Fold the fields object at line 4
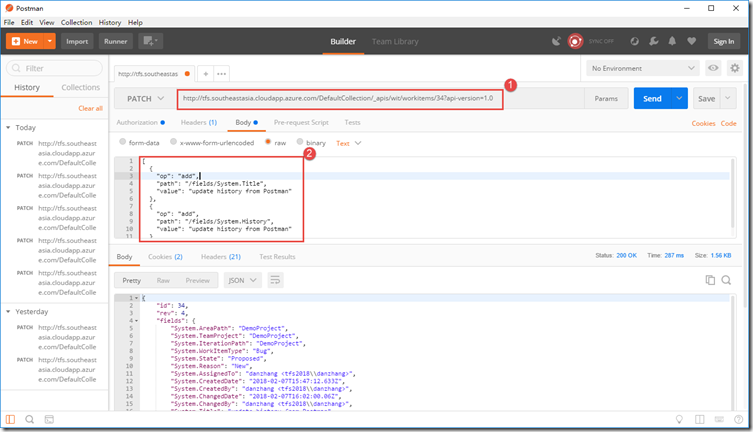 tap(136, 321)
